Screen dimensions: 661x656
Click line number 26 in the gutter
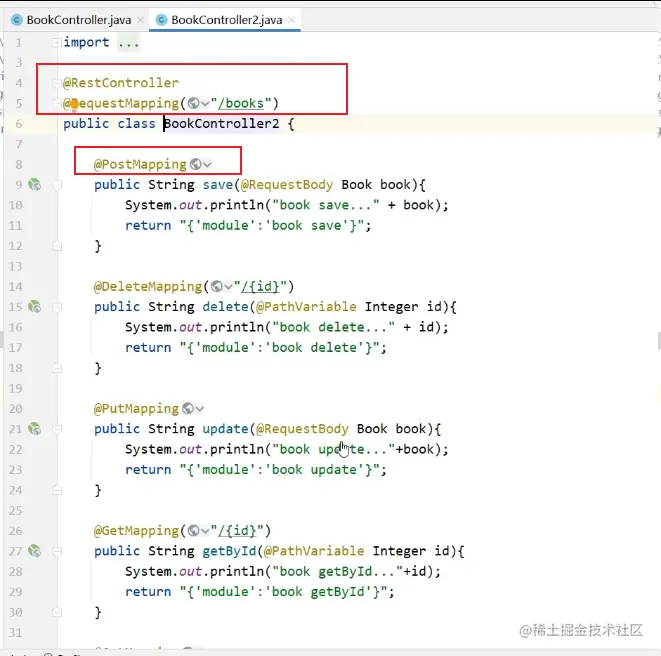pyautogui.click(x=15, y=531)
